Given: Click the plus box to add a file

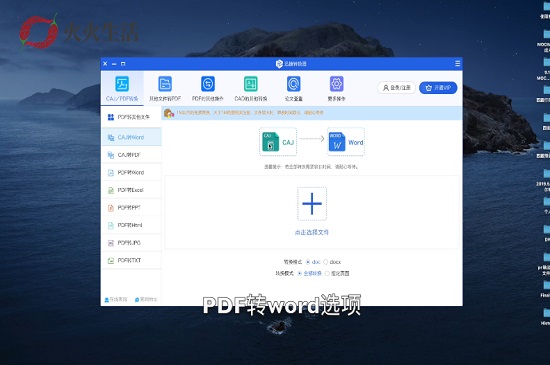Looking at the screenshot, I should (x=312, y=204).
